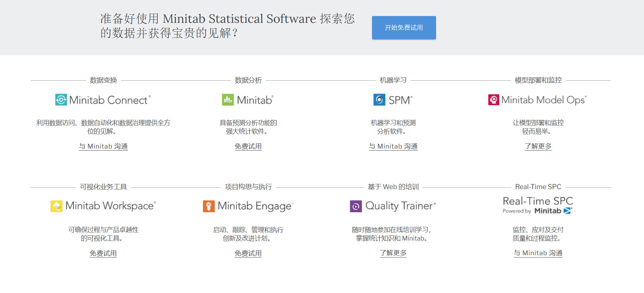Click the orange Minitab Engage icon
644x293 pixels.
pos(209,206)
